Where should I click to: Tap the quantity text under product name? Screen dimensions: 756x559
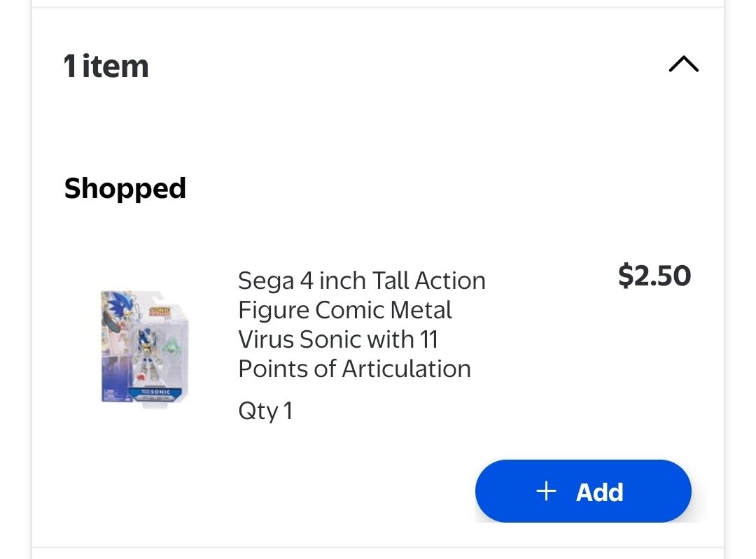(265, 411)
